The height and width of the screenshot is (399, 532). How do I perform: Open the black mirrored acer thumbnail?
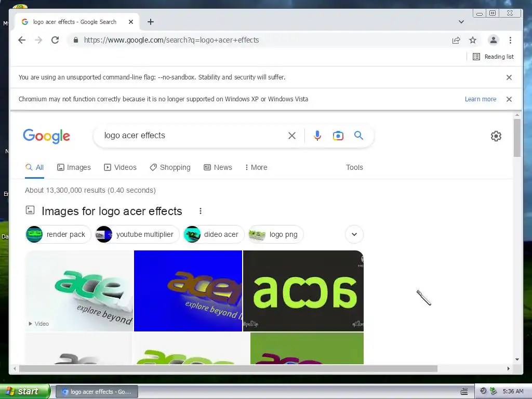tap(303, 291)
